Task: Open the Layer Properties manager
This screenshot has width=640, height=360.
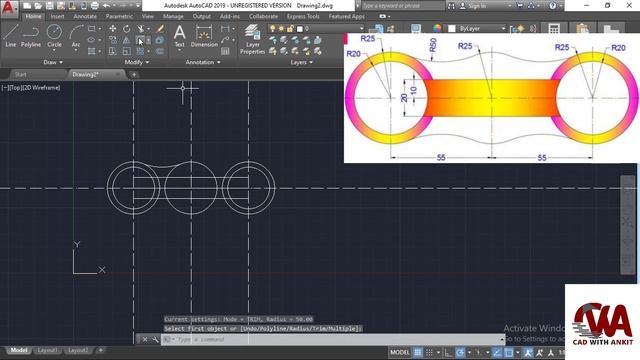Action: (253, 39)
